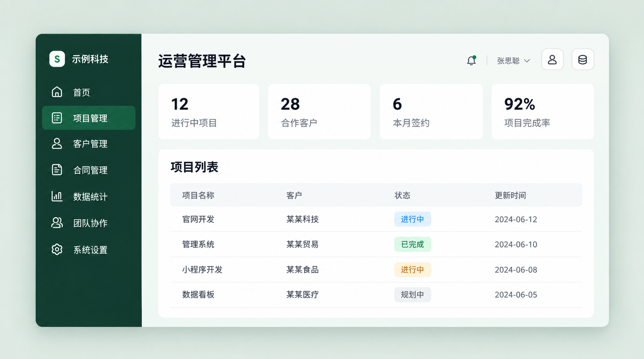Image resolution: width=644 pixels, height=359 pixels.
Task: Click the database icon button
Action: pyautogui.click(x=583, y=59)
